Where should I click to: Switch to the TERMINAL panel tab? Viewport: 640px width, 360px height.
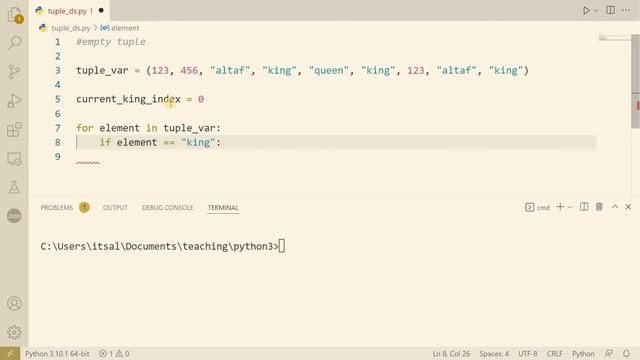pos(223,208)
